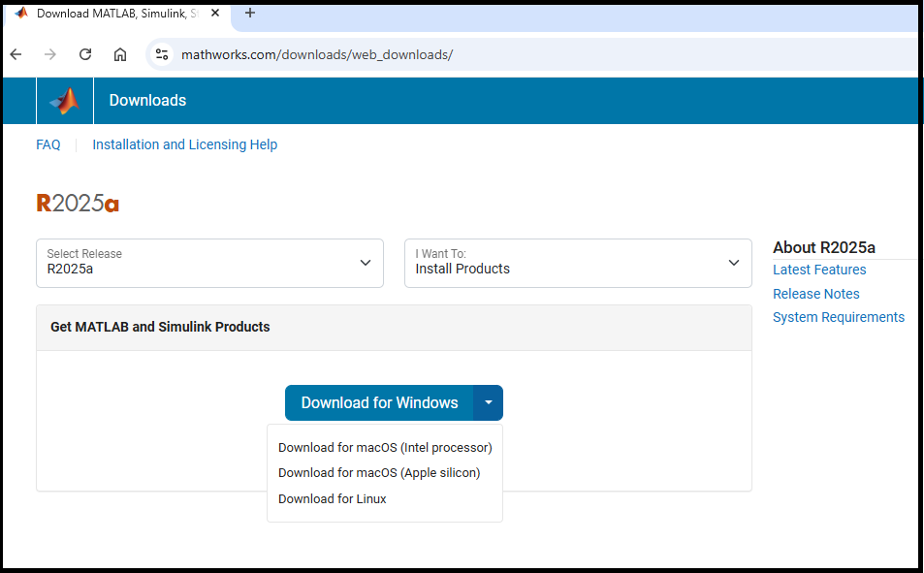Click the Get MATLAB and Simulink Products heading
Image resolution: width=924 pixels, height=573 pixels.
(x=160, y=327)
